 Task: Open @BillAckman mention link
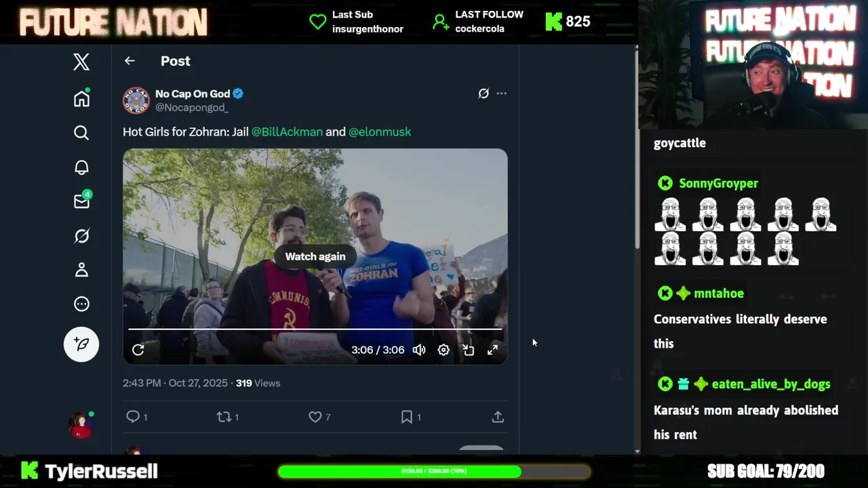(x=287, y=131)
